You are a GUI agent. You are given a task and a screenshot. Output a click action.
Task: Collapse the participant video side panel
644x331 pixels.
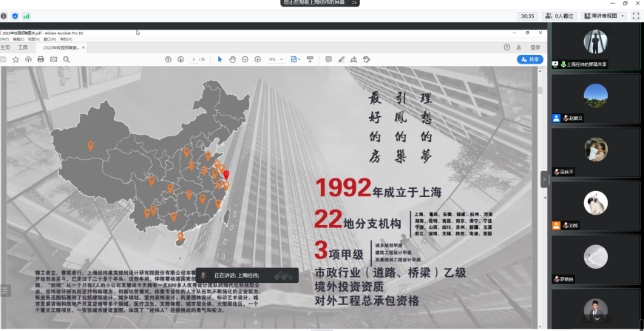544,179
